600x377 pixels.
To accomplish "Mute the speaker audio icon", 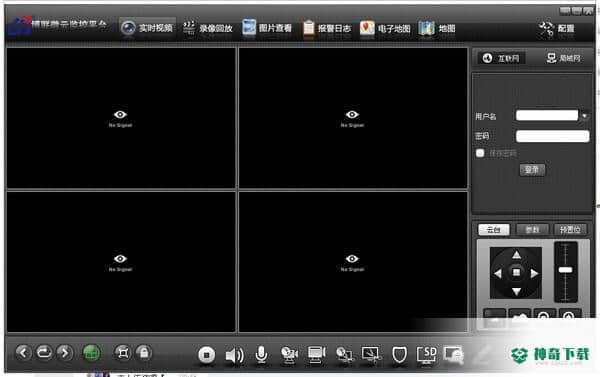I will [234, 355].
